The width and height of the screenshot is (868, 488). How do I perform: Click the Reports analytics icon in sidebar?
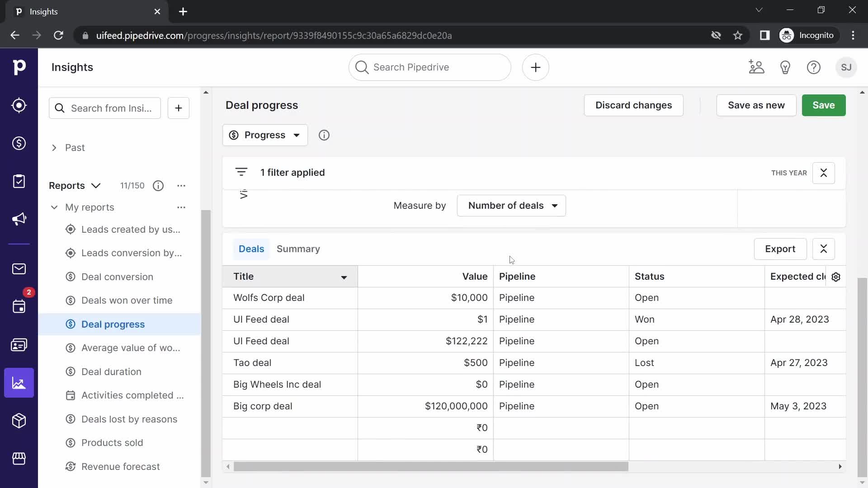coord(19,383)
